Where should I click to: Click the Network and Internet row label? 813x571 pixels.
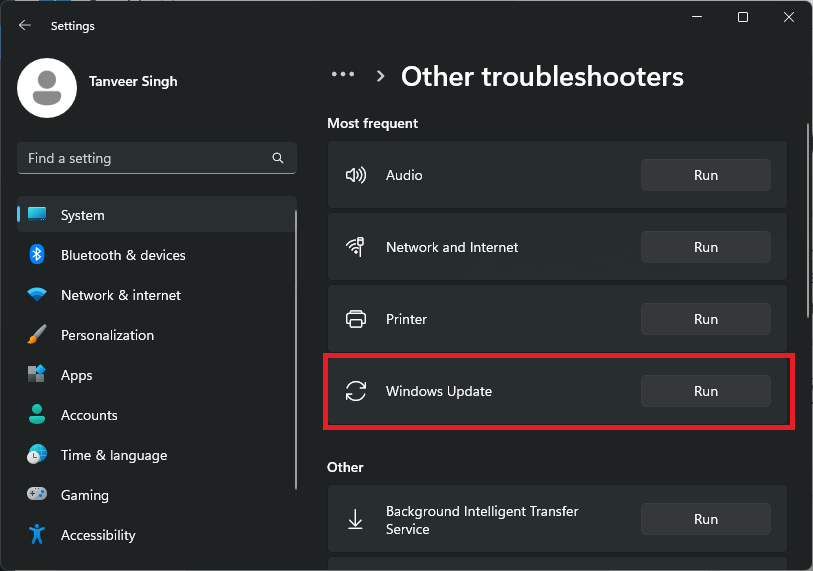point(452,247)
